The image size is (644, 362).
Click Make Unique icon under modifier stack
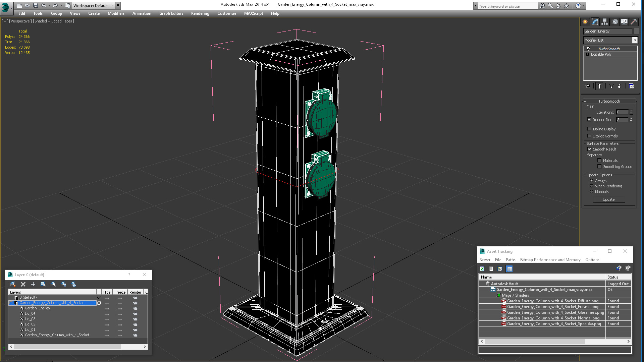[x=611, y=86]
